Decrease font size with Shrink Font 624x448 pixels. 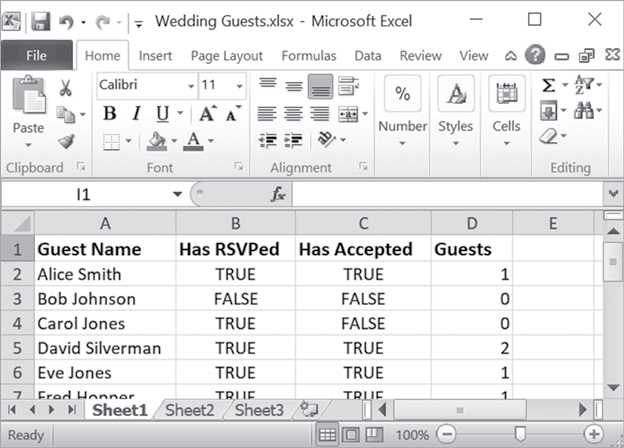(x=233, y=114)
